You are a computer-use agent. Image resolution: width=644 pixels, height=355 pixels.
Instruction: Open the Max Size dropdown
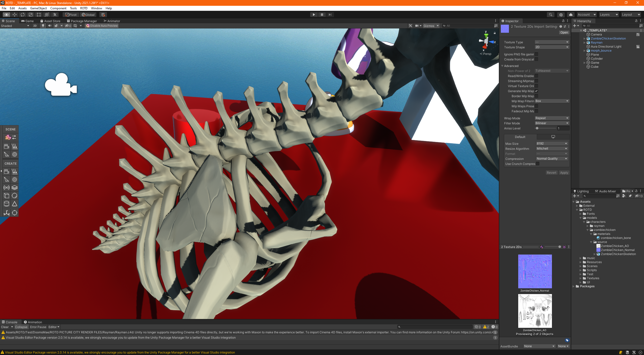552,144
